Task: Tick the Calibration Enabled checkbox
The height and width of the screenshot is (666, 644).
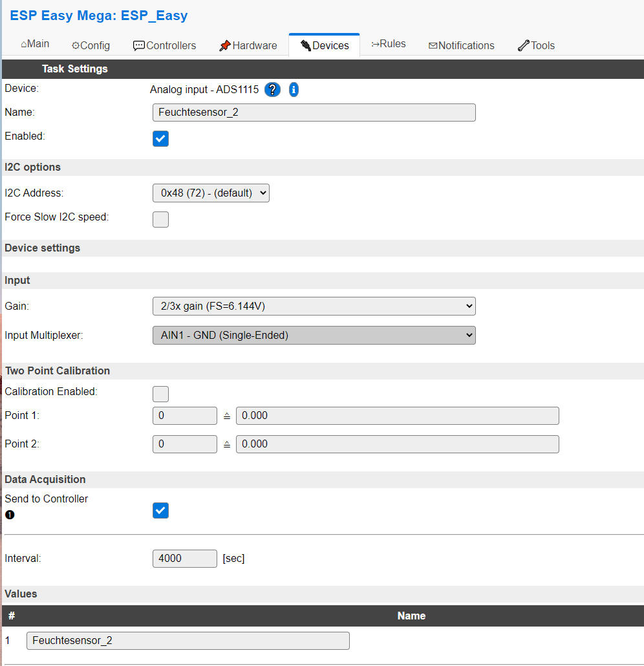Action: point(160,394)
